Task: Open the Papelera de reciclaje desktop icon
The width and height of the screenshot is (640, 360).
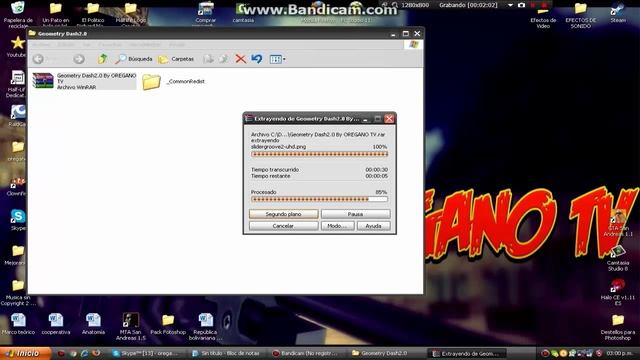Action: coord(18,14)
